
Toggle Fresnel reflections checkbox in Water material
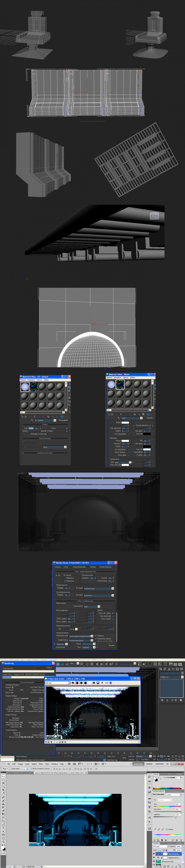tap(150, 426)
